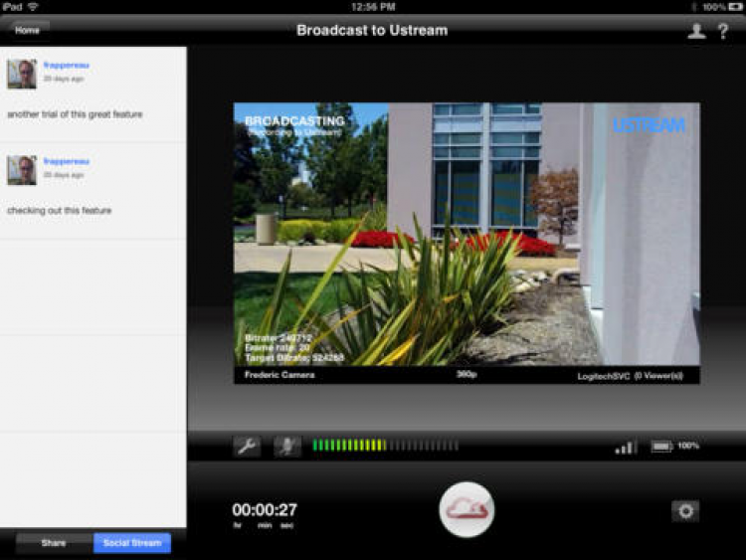Image resolution: width=746 pixels, height=560 pixels.
Task: Tap avatar beside 'another trial' post
Action: 22,74
